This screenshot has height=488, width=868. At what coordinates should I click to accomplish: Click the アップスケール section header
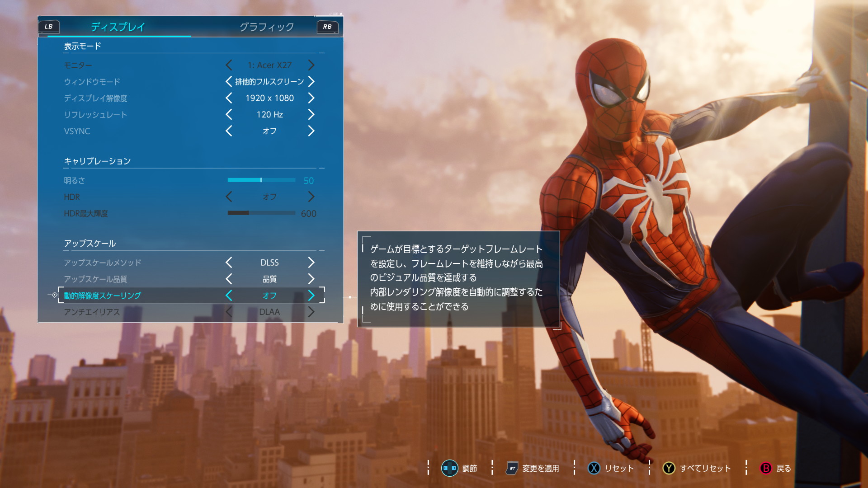click(x=90, y=244)
